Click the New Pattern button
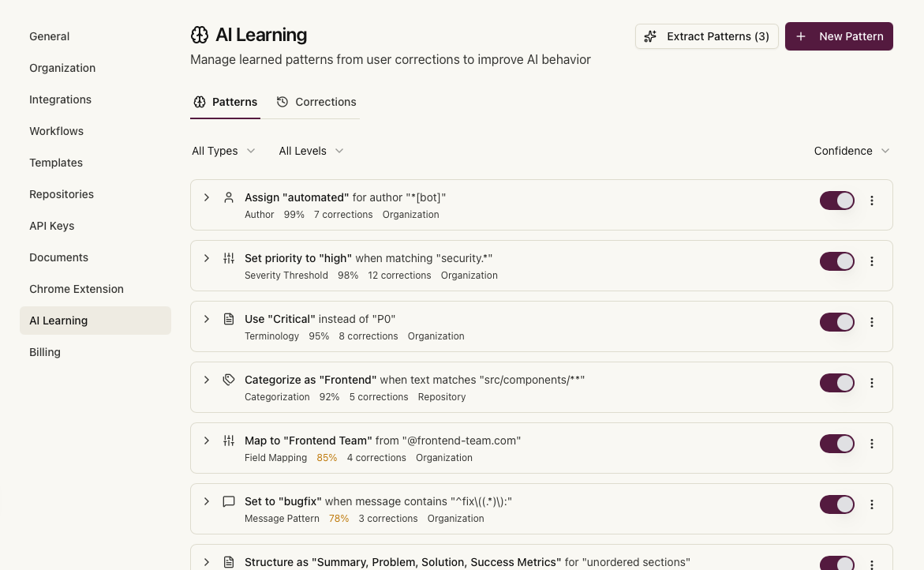Screen dimensions: 924x570 pos(839,36)
